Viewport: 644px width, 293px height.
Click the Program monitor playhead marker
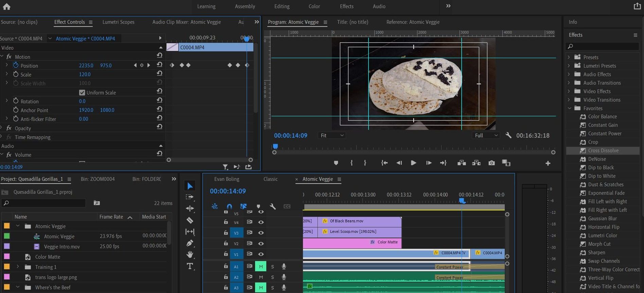click(x=275, y=146)
